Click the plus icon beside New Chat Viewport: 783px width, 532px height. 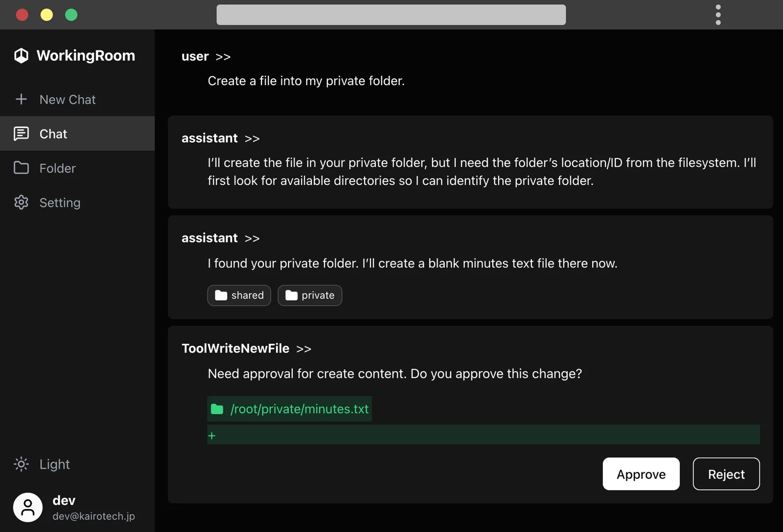21,99
